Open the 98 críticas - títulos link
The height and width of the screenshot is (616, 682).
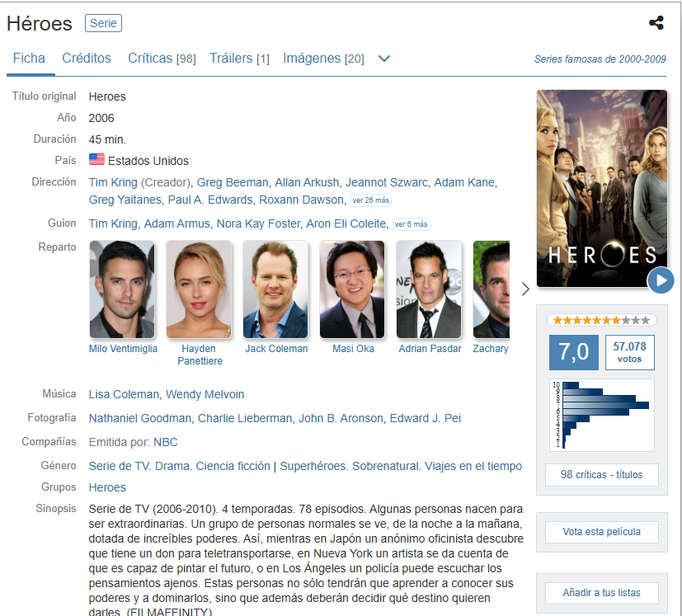601,475
